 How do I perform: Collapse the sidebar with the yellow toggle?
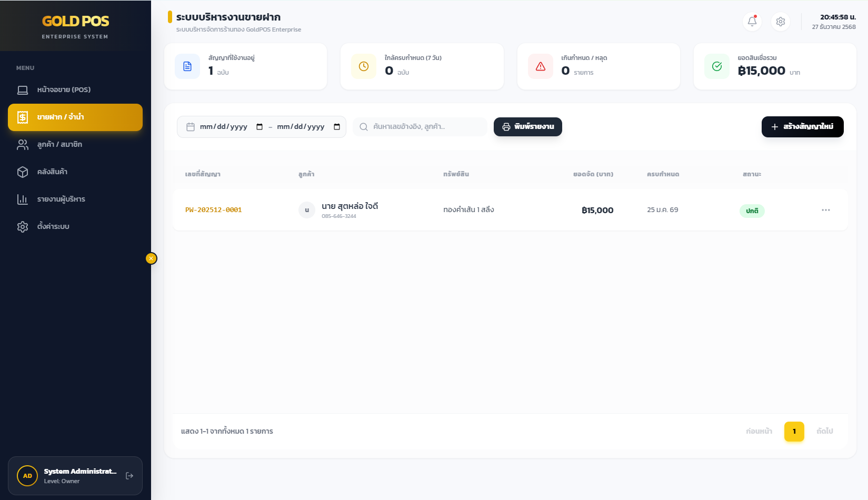[x=151, y=258]
